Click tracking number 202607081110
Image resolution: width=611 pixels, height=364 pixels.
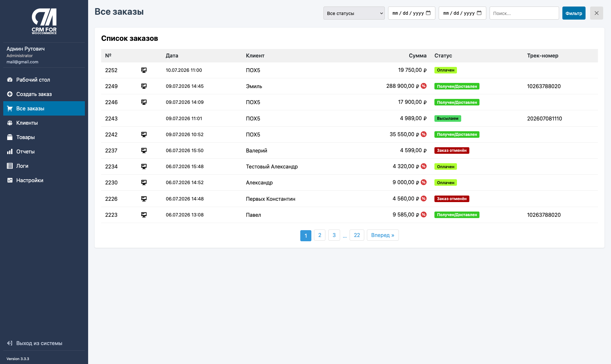point(544,119)
